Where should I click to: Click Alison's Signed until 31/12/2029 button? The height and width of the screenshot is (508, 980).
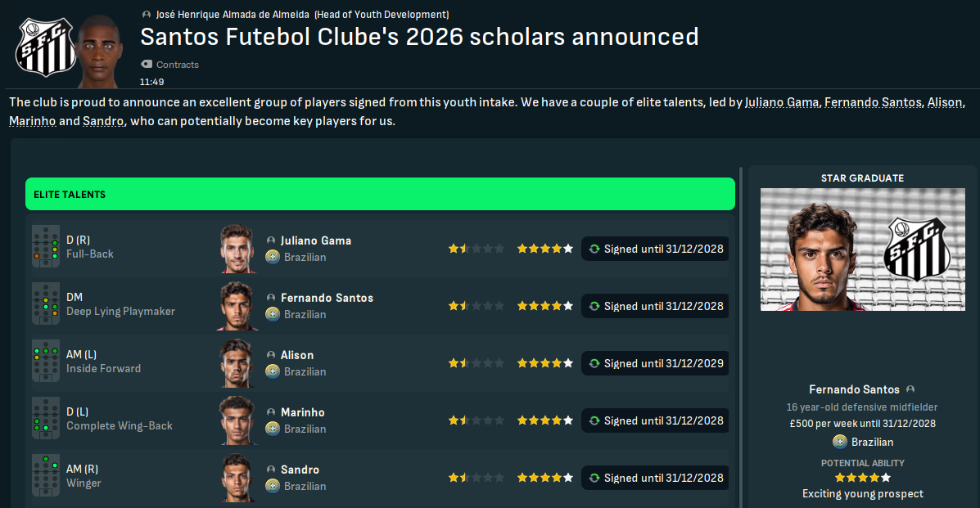tap(655, 363)
